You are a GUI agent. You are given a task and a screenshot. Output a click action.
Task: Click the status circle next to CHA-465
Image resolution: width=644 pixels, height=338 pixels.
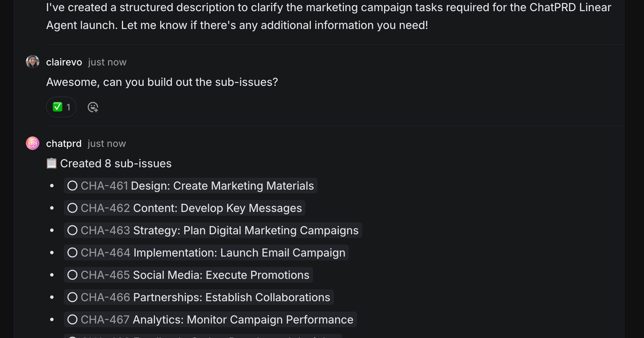[x=72, y=275]
